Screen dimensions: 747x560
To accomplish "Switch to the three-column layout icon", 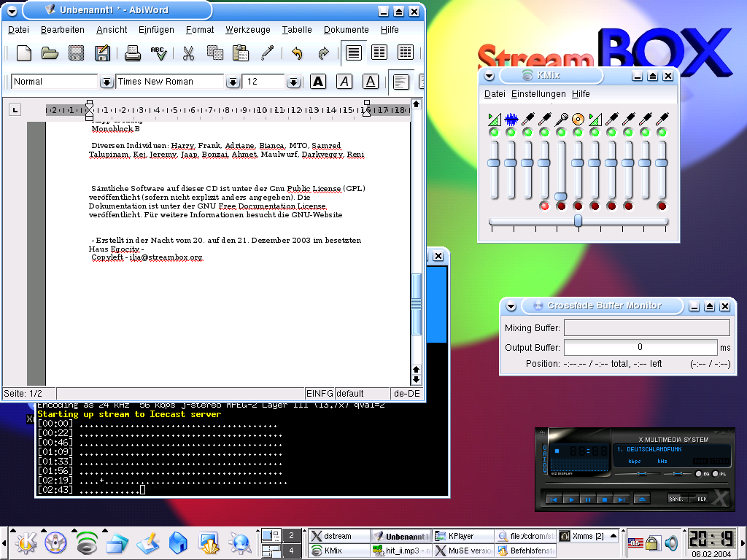I will (406, 52).
